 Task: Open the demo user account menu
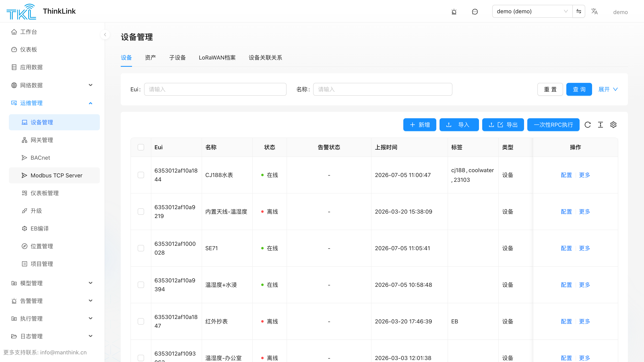(x=620, y=12)
